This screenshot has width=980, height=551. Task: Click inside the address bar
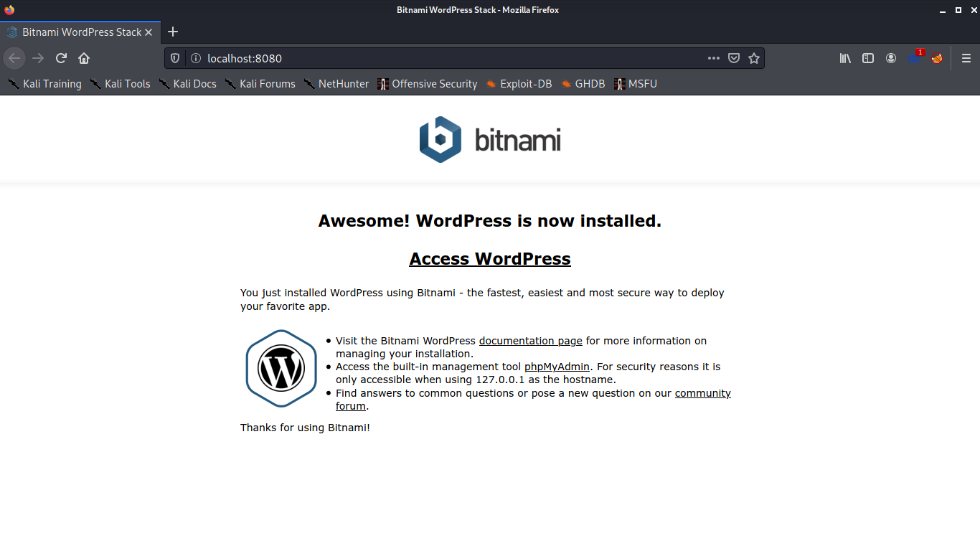click(430, 58)
